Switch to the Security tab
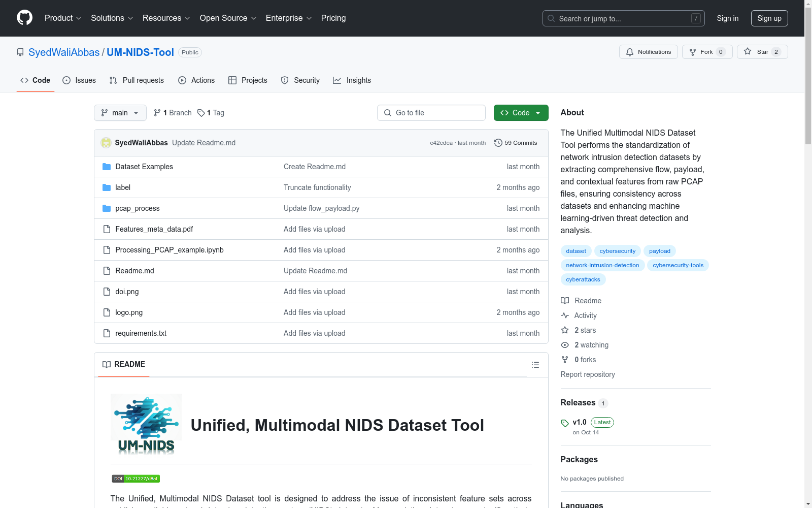This screenshot has width=812, height=508. (x=300, y=80)
